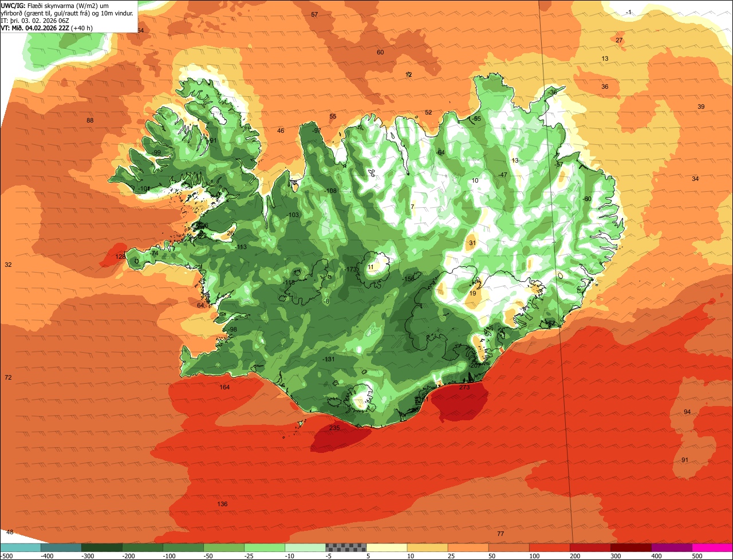Select the magenta 500 legend swatch
The width and height of the screenshot is (733, 560).
[x=712, y=547]
